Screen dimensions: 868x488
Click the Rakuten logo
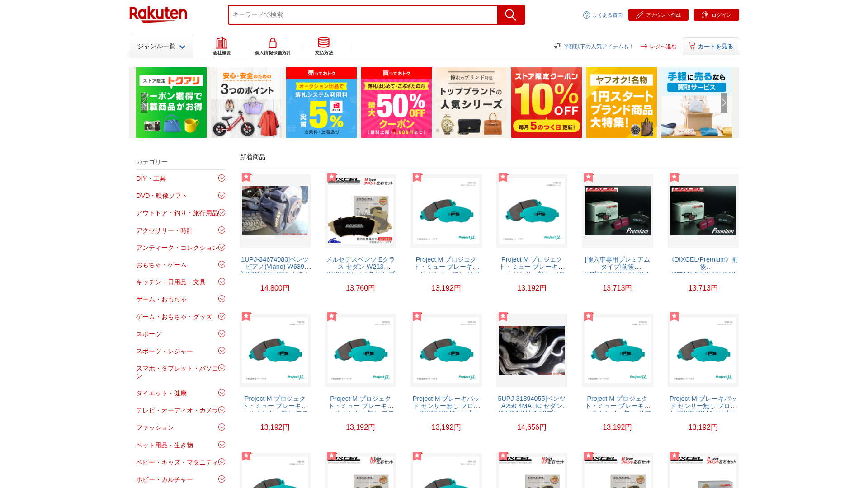(158, 15)
